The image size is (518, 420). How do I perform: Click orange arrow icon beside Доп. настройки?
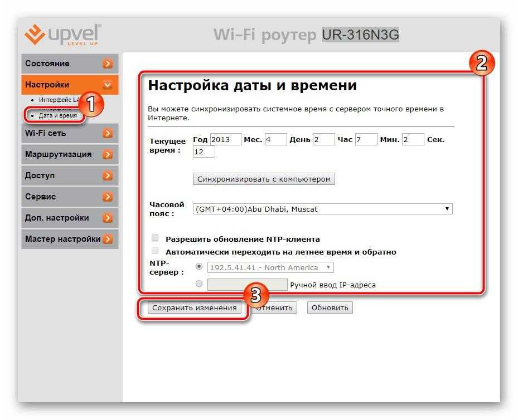(x=108, y=218)
